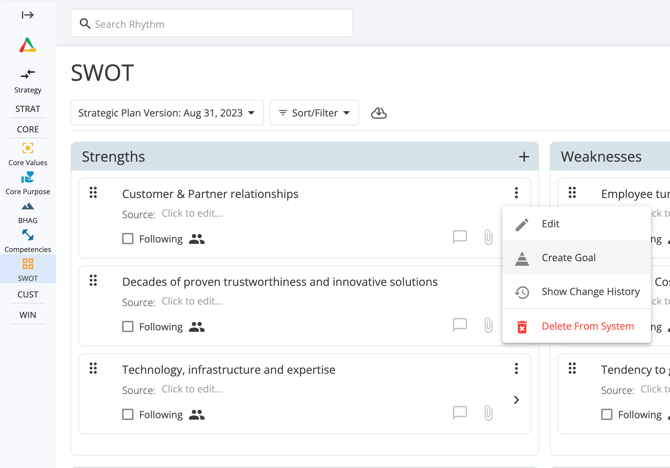
Task: Click the cloud download icon
Action: 378,113
